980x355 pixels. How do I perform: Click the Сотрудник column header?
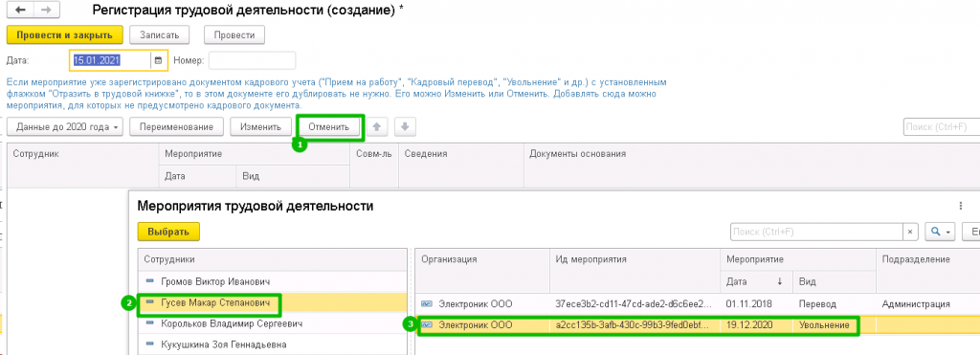tap(82, 165)
